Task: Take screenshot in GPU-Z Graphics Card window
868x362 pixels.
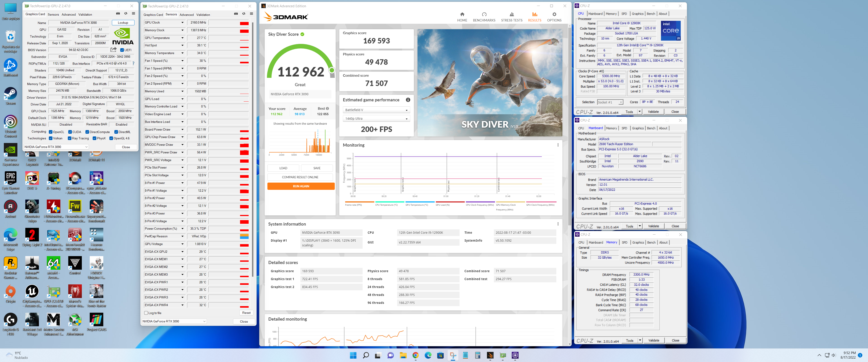Action: (118, 14)
